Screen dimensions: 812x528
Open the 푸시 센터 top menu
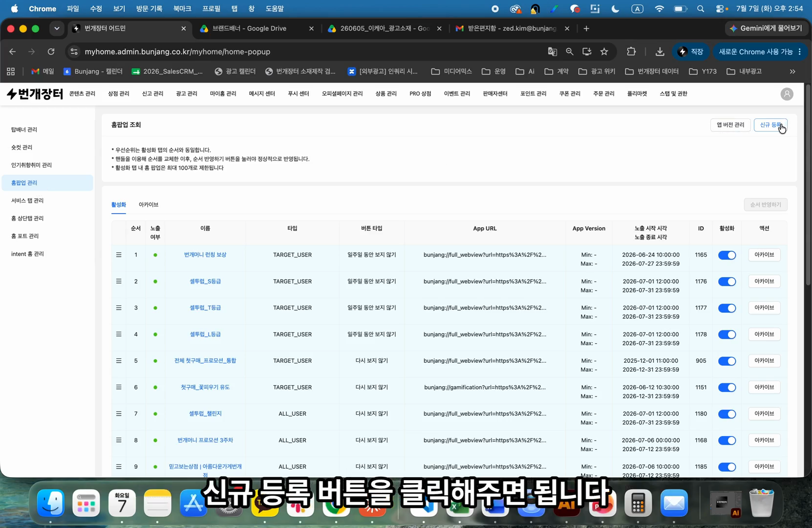point(299,94)
